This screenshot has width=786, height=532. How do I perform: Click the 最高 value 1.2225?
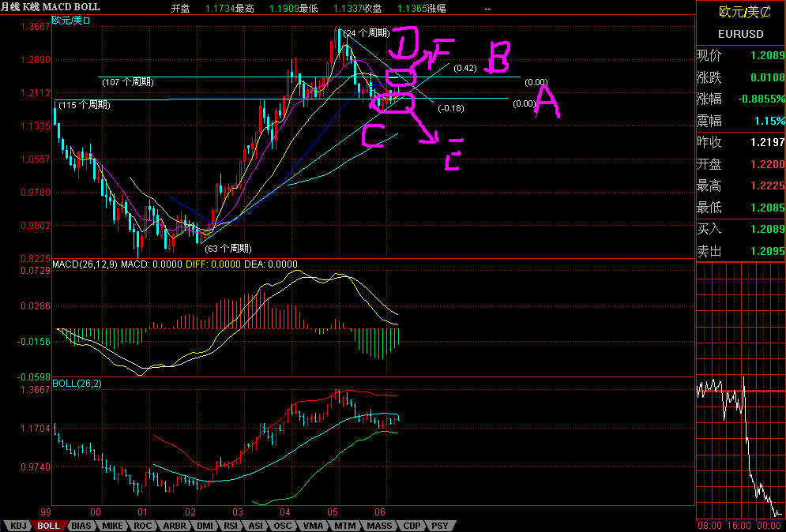click(768, 185)
